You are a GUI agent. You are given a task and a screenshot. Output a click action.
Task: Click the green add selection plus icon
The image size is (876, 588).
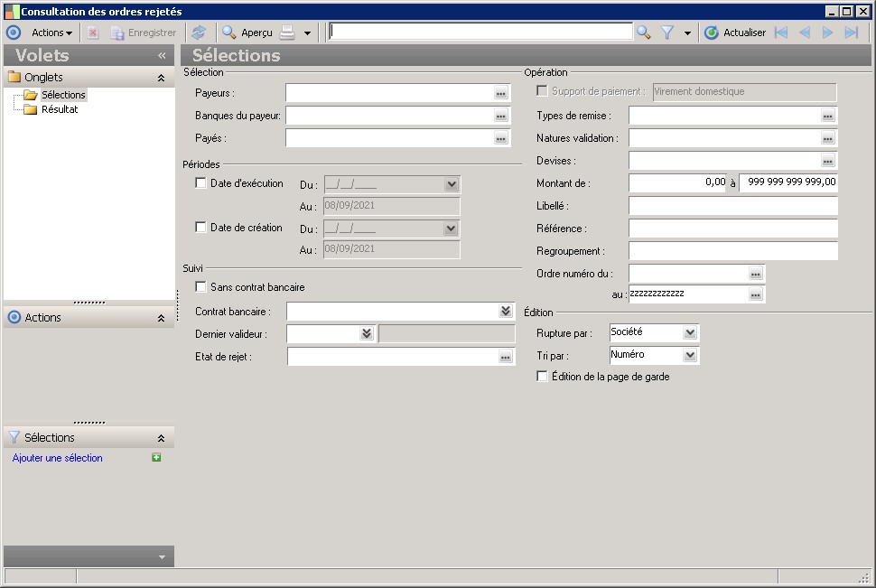(x=157, y=458)
